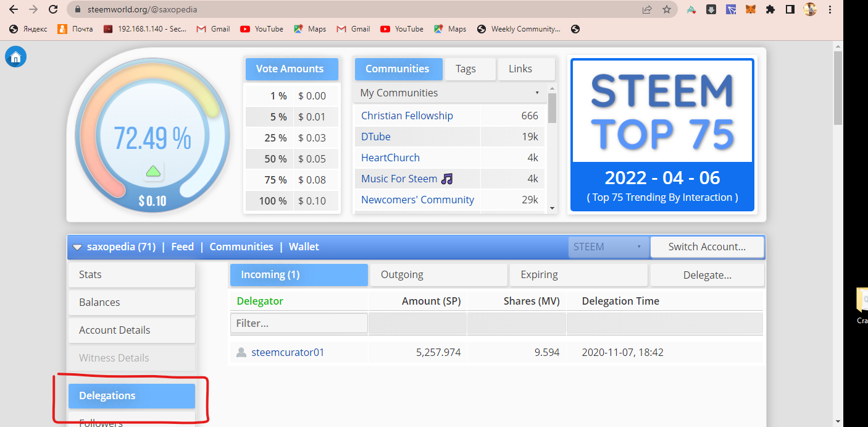Open the Balances sidebar section
Screen dimensions: 868x427
coord(132,302)
